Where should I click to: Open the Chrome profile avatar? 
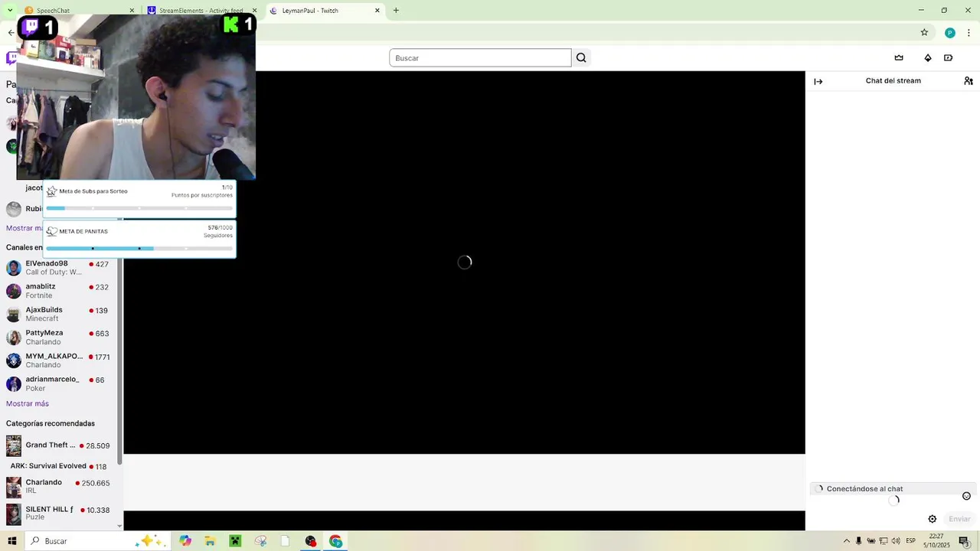(950, 33)
